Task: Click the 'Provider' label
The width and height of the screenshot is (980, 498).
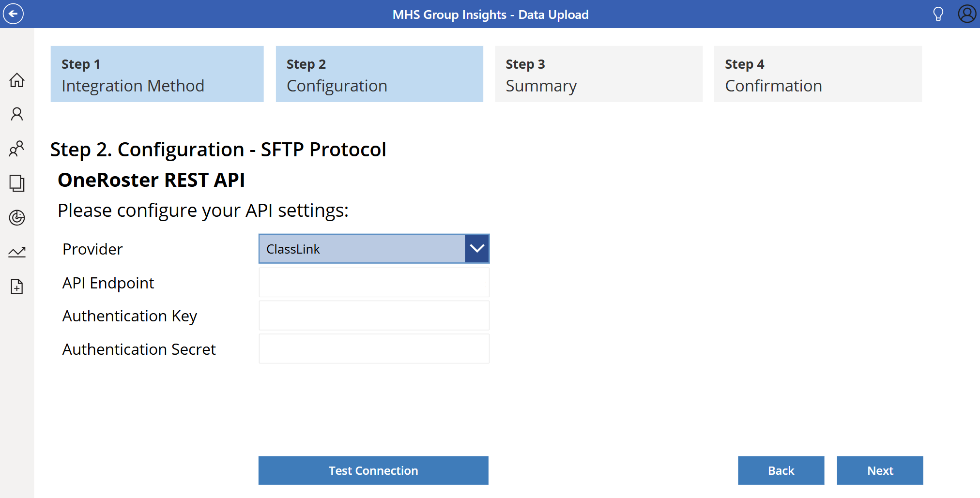Action: 92,249
